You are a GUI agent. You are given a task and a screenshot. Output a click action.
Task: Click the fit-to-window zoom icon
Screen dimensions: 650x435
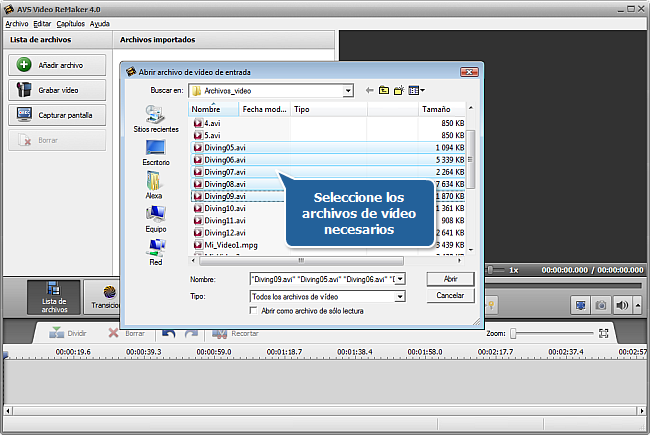604,333
